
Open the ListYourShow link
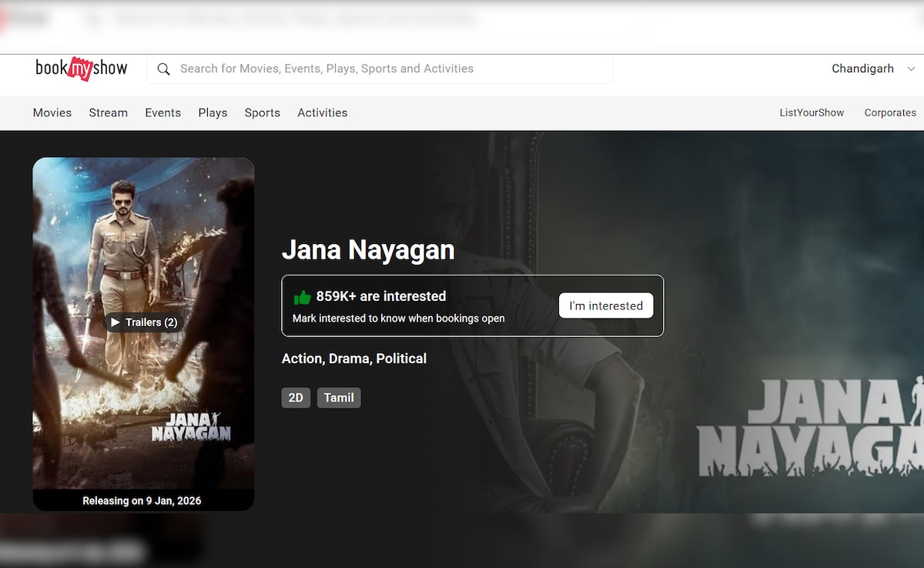click(812, 113)
